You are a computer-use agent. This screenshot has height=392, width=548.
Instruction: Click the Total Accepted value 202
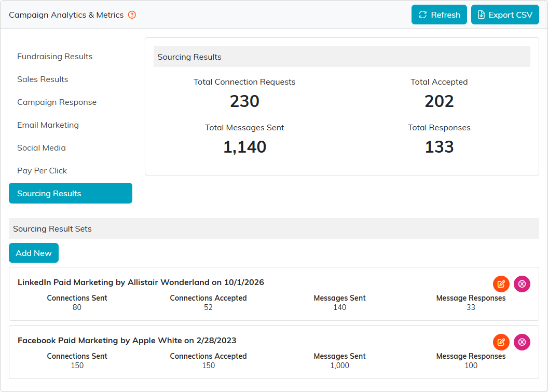coord(439,101)
